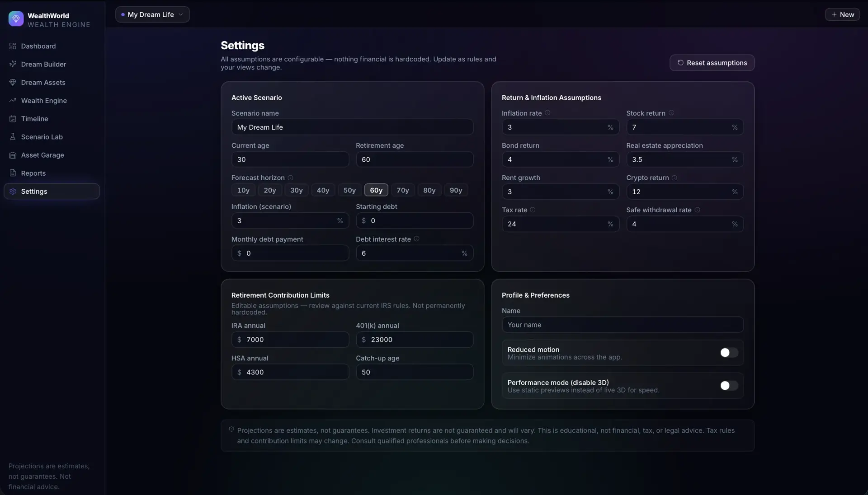Click the Settings gear icon in sidebar

[13, 191]
